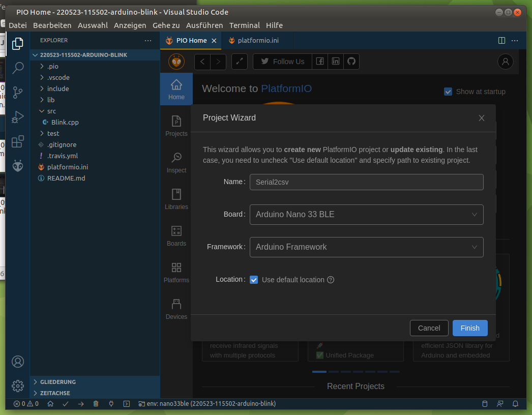The width and height of the screenshot is (532, 415).
Task: Click PIO Home back navigation arrow
Action: tap(202, 62)
